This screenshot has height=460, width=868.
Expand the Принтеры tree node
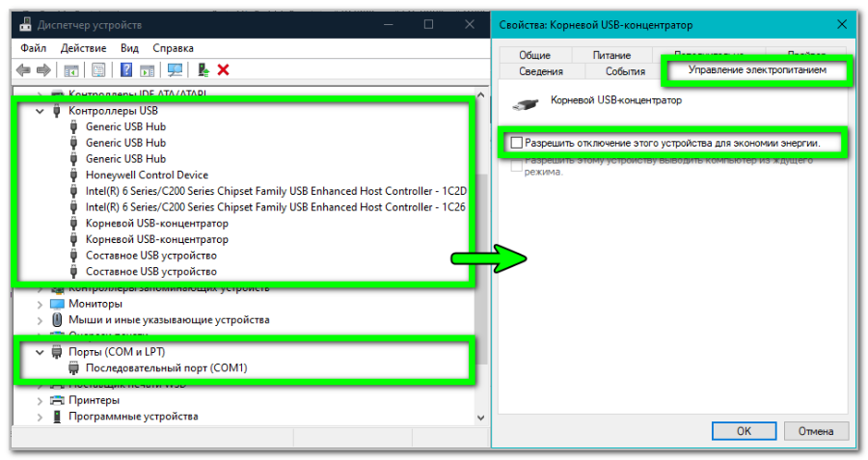pos(40,400)
